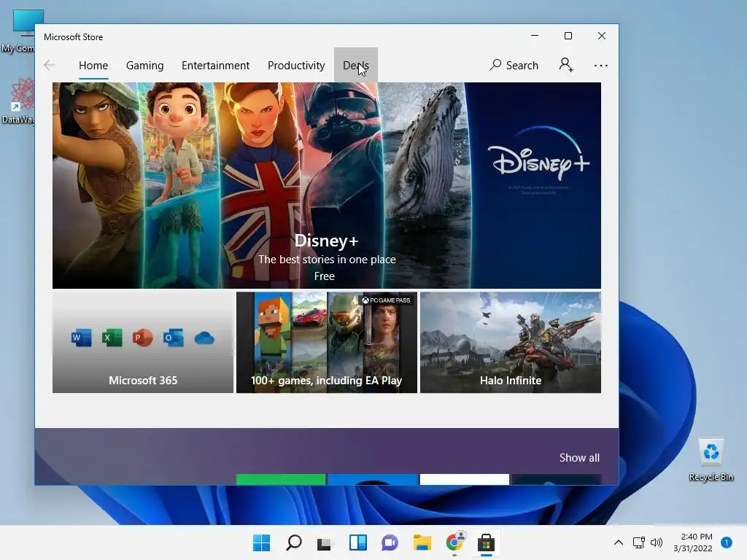Open the clock and date 2:40 PM
The image size is (747, 560).
[x=693, y=542]
